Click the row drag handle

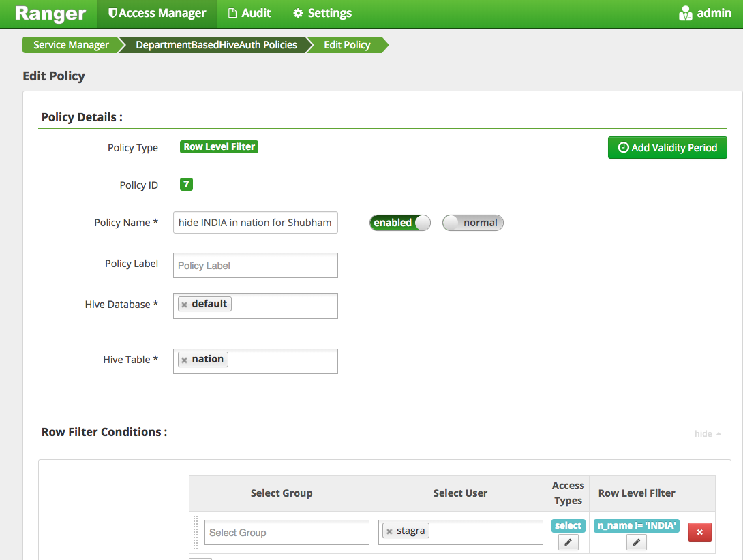point(196,533)
